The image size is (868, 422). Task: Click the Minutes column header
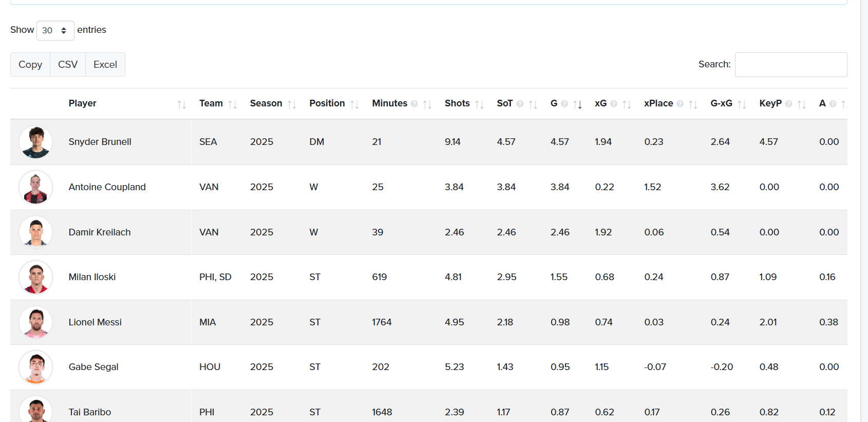tap(389, 103)
